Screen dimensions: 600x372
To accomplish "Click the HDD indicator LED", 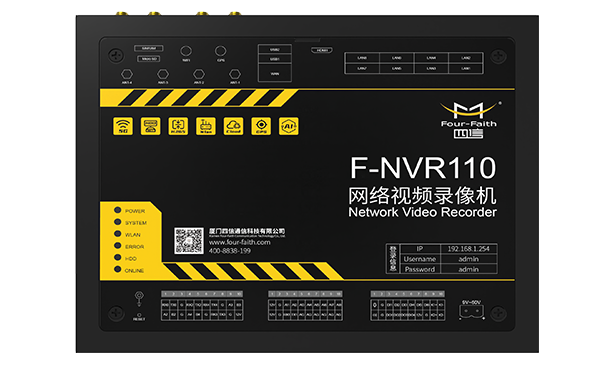I will pos(117,258).
